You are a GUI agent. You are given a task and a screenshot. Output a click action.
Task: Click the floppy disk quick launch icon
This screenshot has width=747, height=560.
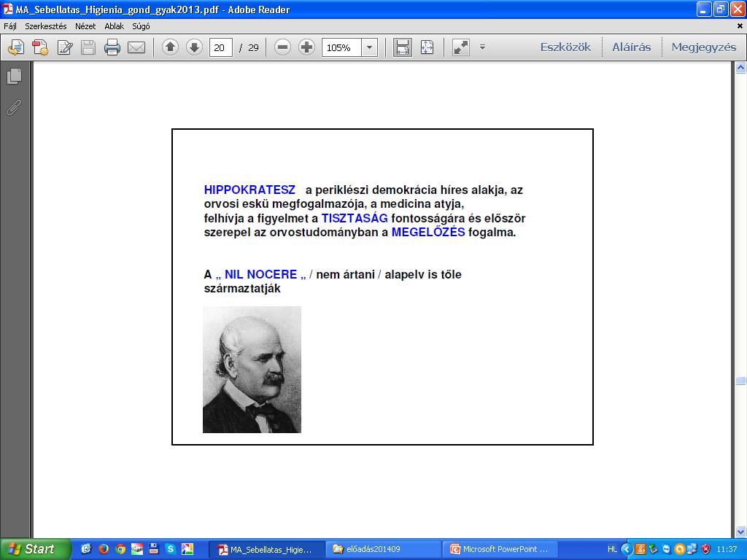[x=153, y=549]
